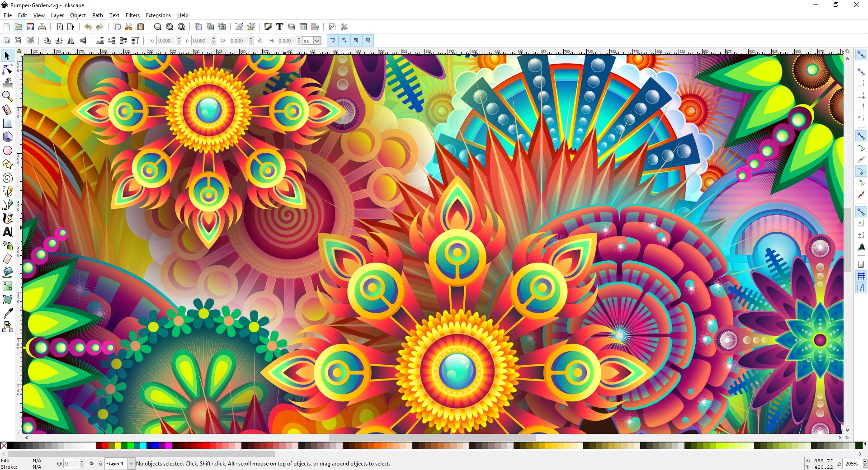
Task: Open the units dropdown showing px
Action: [315, 41]
